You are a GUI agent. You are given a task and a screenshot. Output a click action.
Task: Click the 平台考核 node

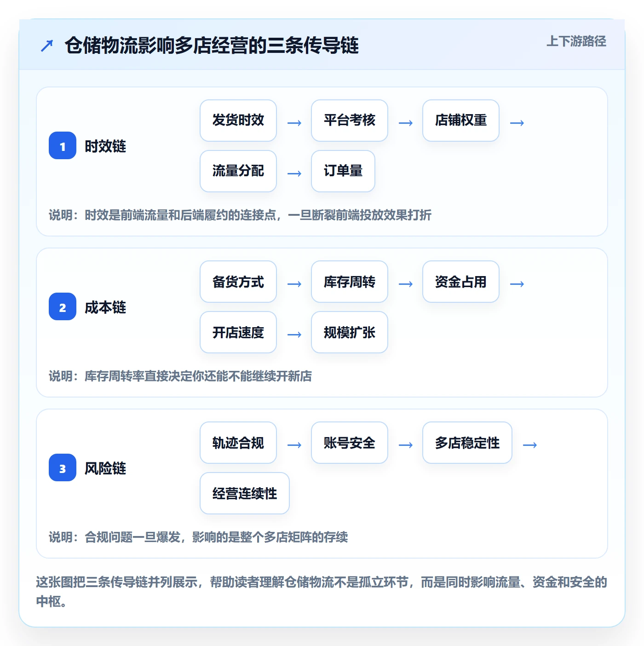350,121
